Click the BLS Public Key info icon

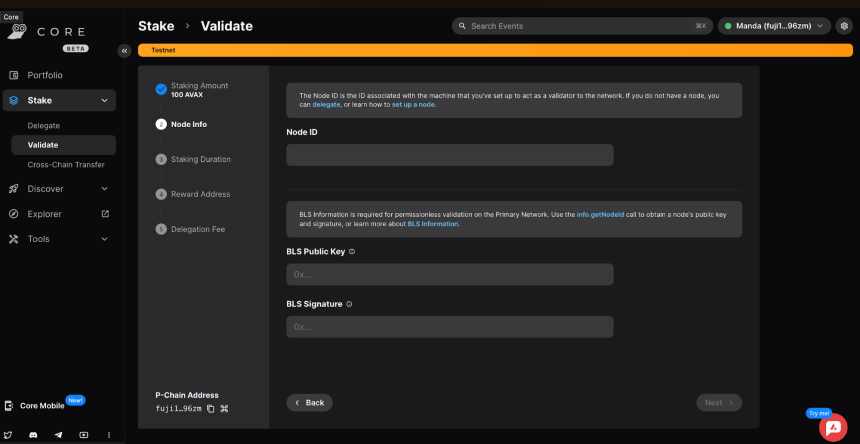(352, 252)
